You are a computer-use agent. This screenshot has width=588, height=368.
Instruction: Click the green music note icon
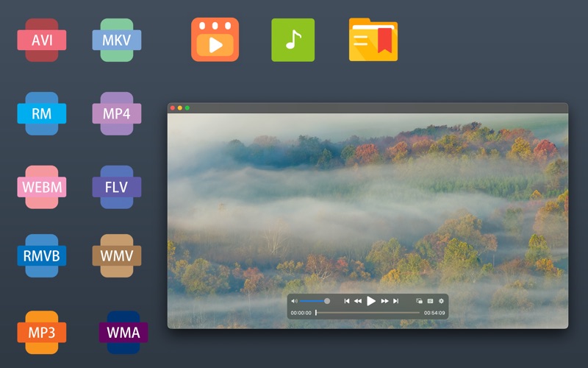click(293, 40)
